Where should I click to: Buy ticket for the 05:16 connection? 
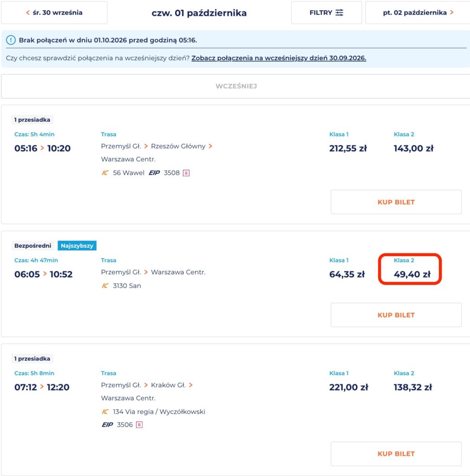click(x=396, y=202)
